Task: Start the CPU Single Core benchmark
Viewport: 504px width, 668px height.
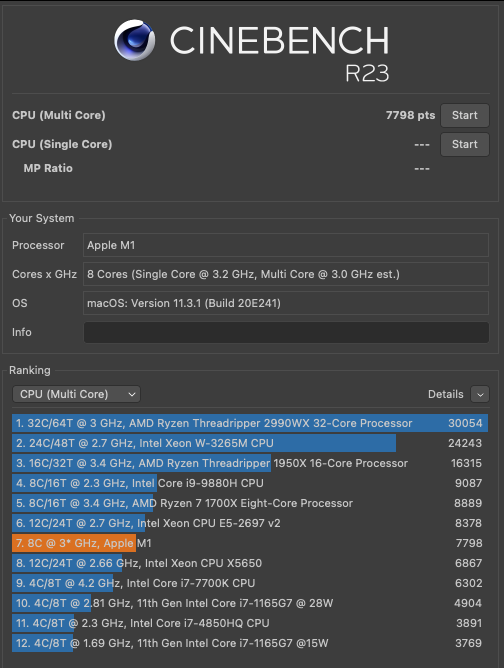Action: tap(464, 144)
